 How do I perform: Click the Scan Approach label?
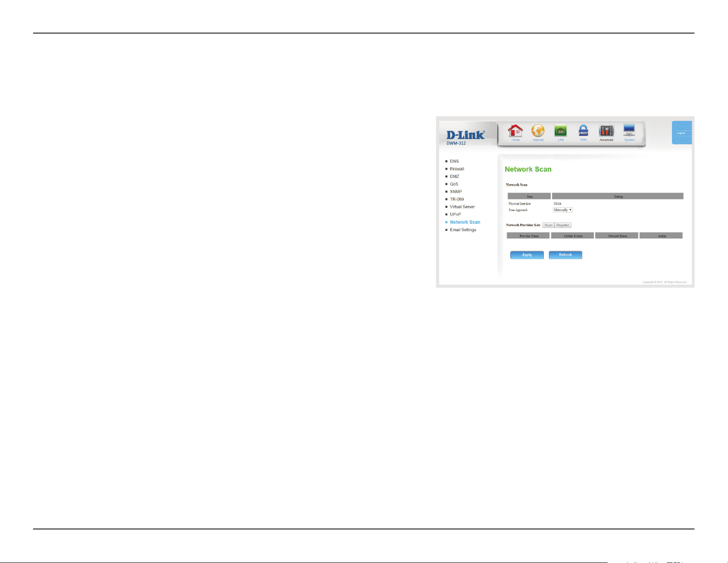tap(518, 210)
